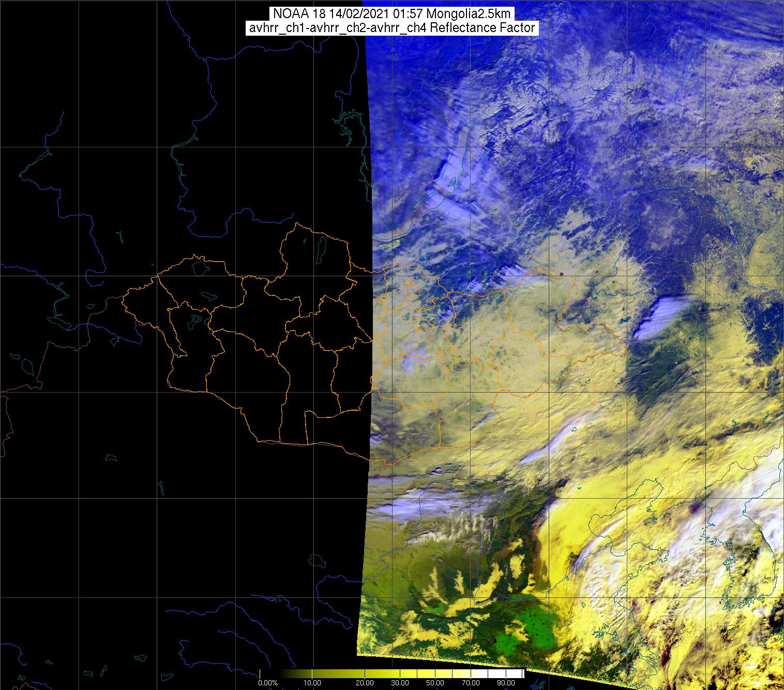Click the '90.00' colorbar label
Image resolution: width=784 pixels, height=690 pixels.
[x=506, y=683]
